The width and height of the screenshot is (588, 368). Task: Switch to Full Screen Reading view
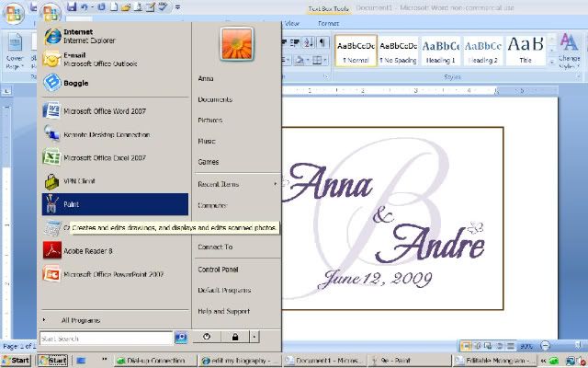point(478,346)
